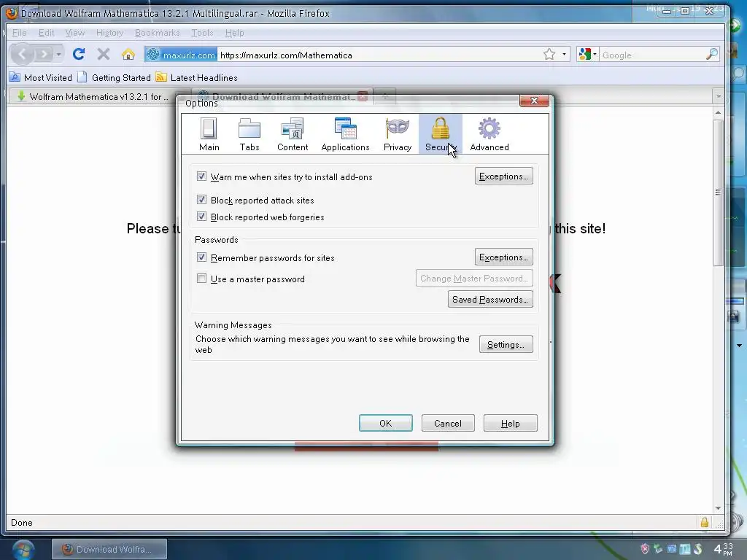Toggle Block reported attack sites
Viewport: 747px width, 560px height.
[201, 200]
